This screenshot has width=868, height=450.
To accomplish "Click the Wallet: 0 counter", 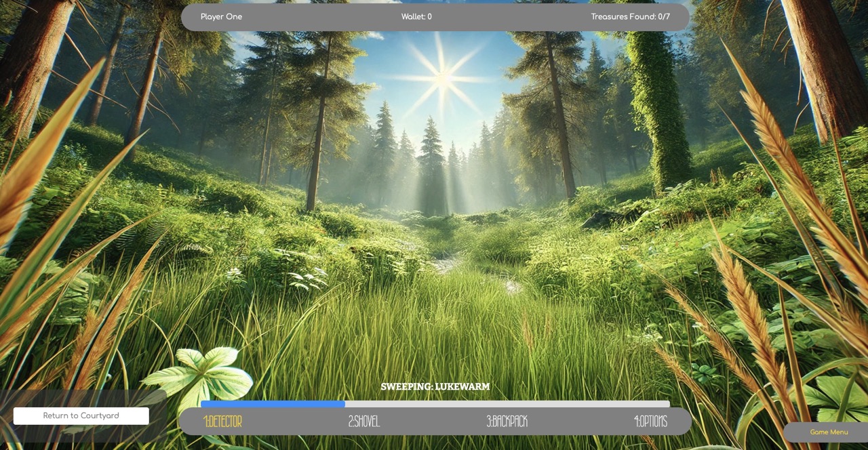I will click(416, 17).
